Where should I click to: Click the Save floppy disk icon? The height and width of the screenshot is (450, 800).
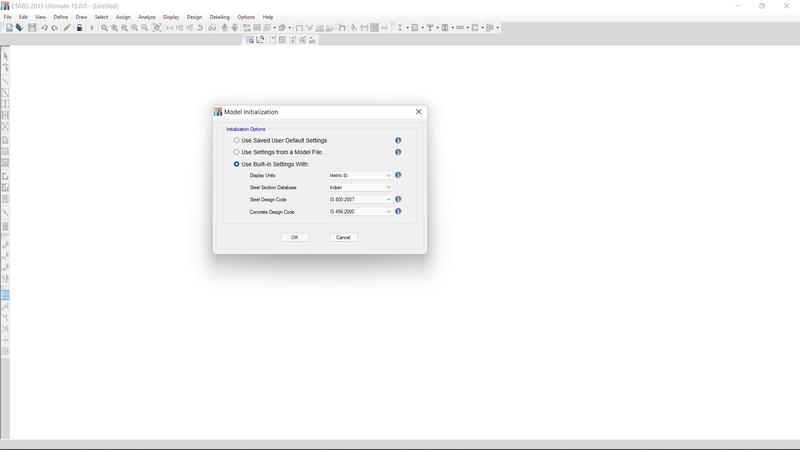(32, 28)
